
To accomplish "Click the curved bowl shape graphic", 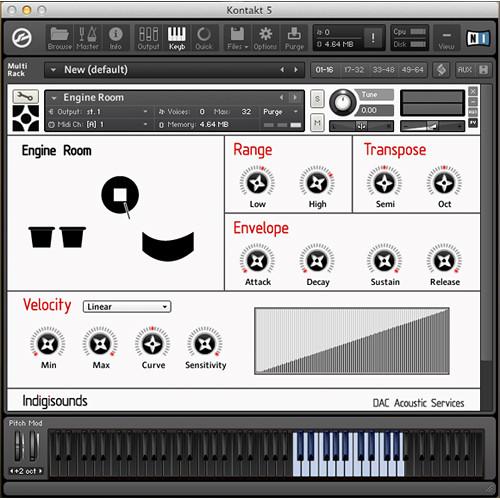I will tap(168, 247).
